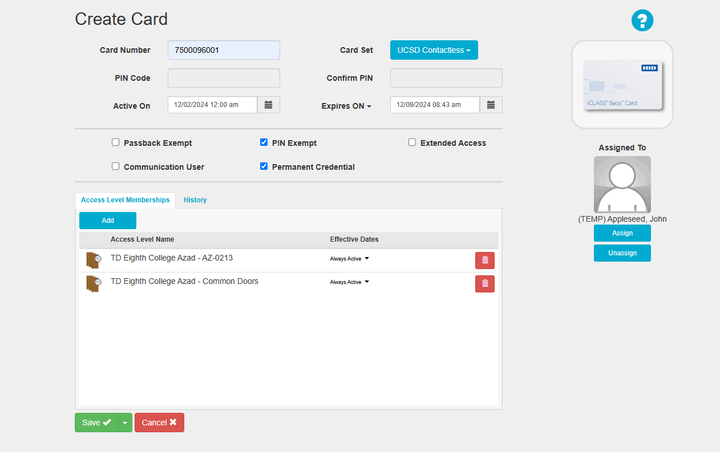Screen dimensions: 720x452
Task: Open the UCSD Contactless card set dropdown
Action: point(434,50)
